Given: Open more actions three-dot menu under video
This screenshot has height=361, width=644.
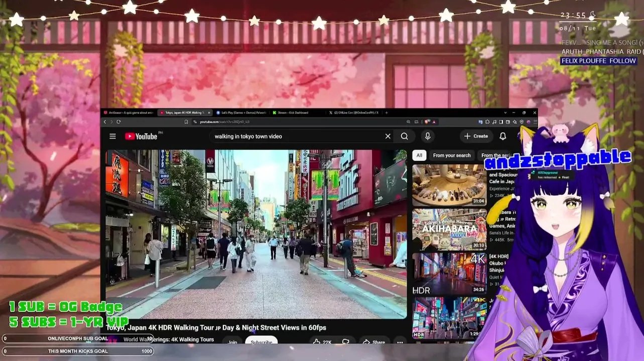Looking at the screenshot, I should coord(400,342).
